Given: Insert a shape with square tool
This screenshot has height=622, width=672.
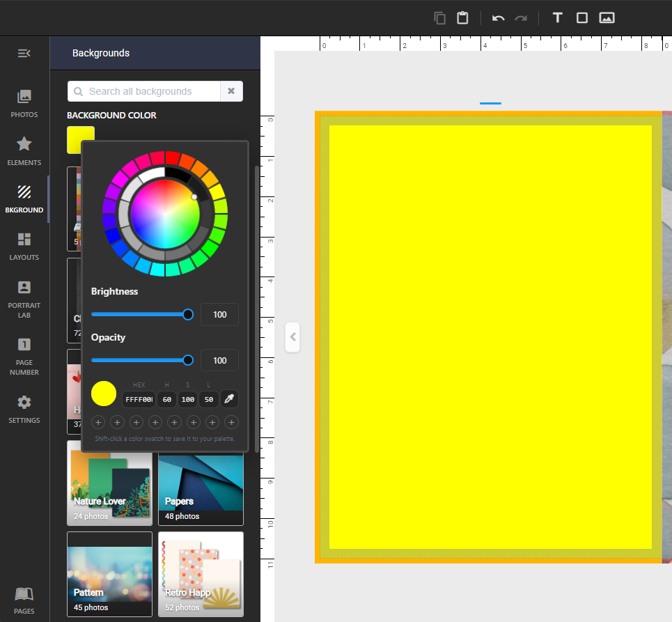Looking at the screenshot, I should 582,17.
